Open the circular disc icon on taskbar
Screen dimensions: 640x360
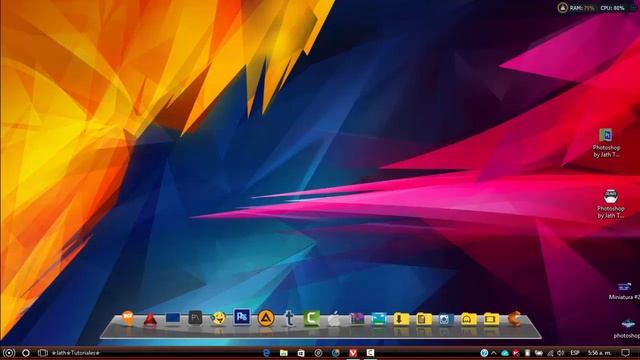point(318,353)
